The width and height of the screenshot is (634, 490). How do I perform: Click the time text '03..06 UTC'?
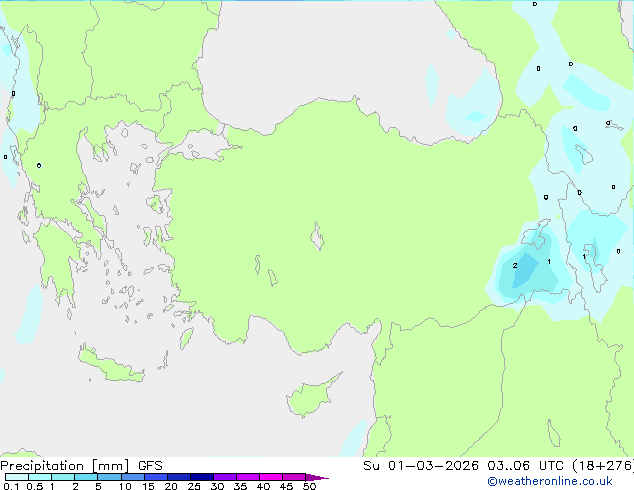coord(525,466)
